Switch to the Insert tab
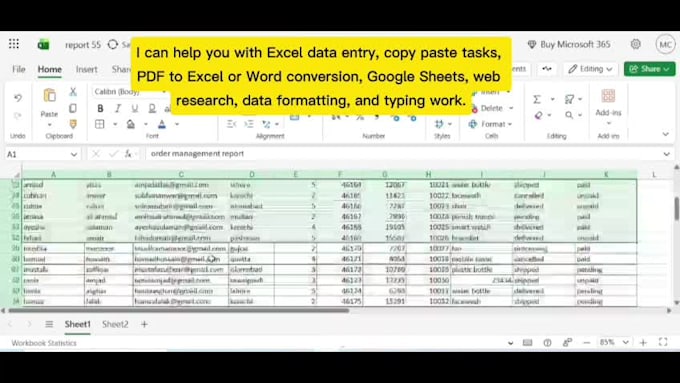 click(86, 69)
